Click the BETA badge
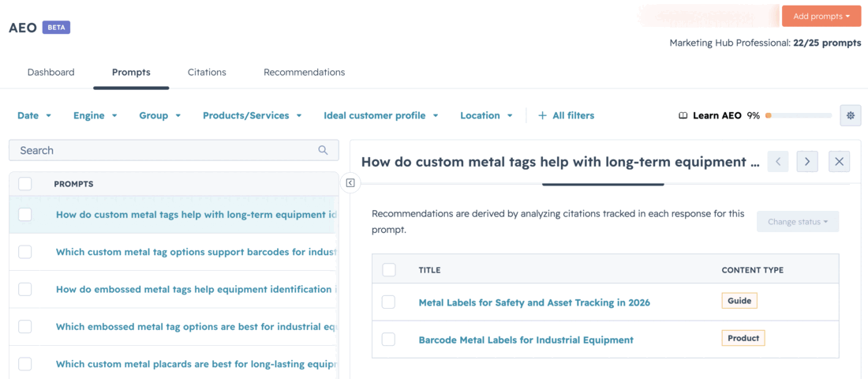 [57, 27]
